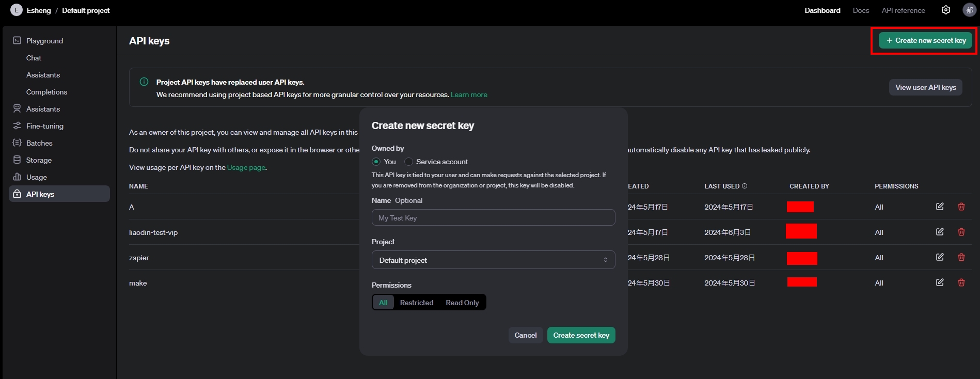Click edit icon for the make key
980x379 pixels.
click(940, 282)
